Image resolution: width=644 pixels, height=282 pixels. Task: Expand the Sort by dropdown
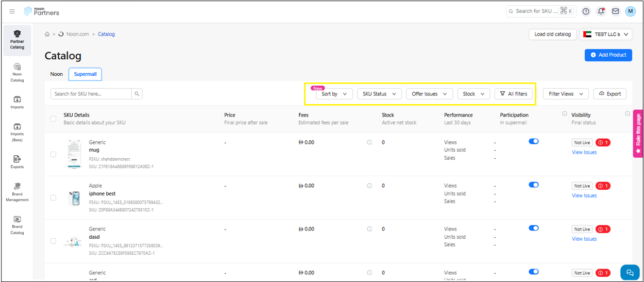[x=334, y=94]
